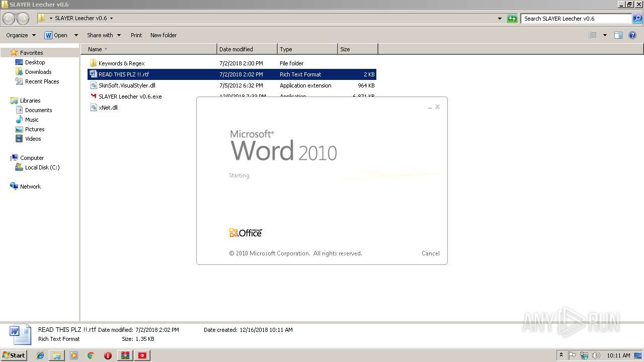Launch Internet Explorer from the taskbar
Screen dimensions: 644x362
click(x=40, y=355)
